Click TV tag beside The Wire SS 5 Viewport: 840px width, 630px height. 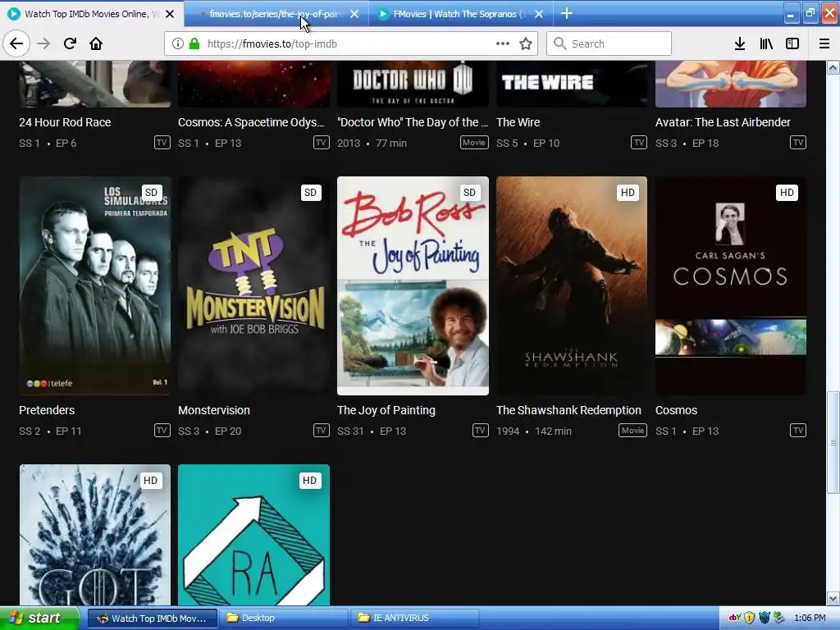(x=638, y=142)
